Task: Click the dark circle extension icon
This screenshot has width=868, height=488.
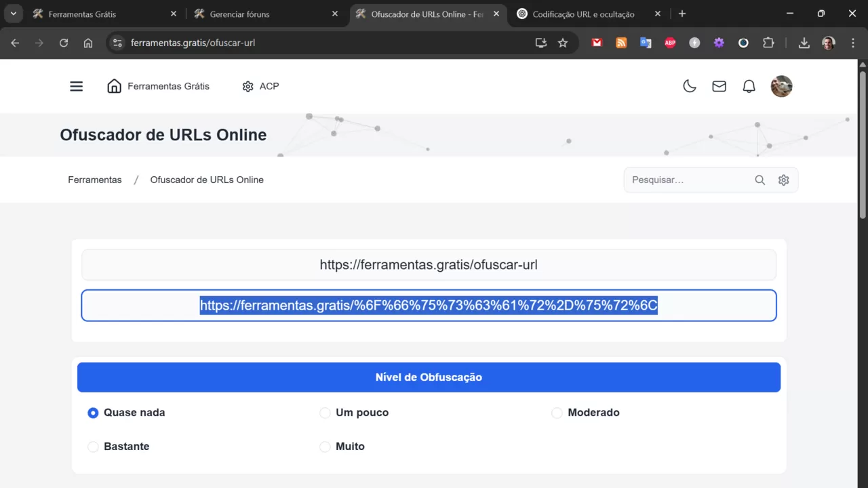Action: point(743,43)
